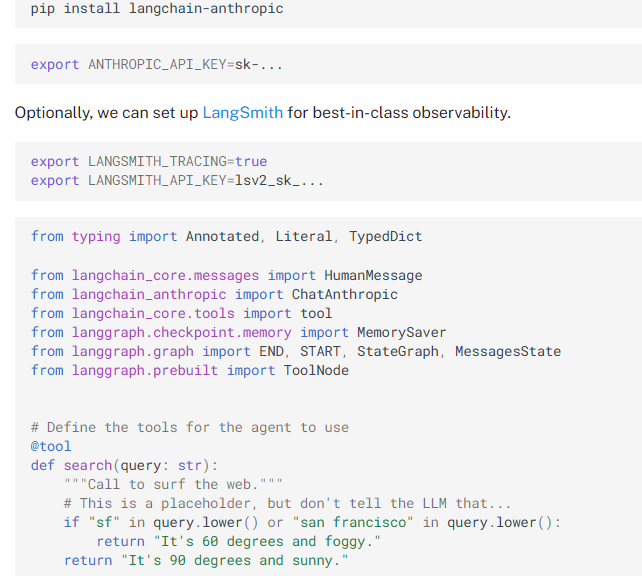Click the ANTHROPIC_API_KEY export line

coord(156,65)
